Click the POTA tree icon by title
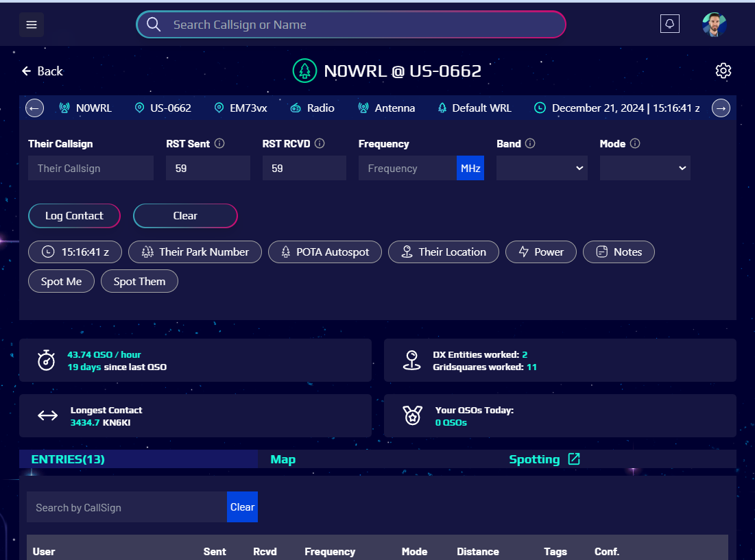 (x=304, y=71)
